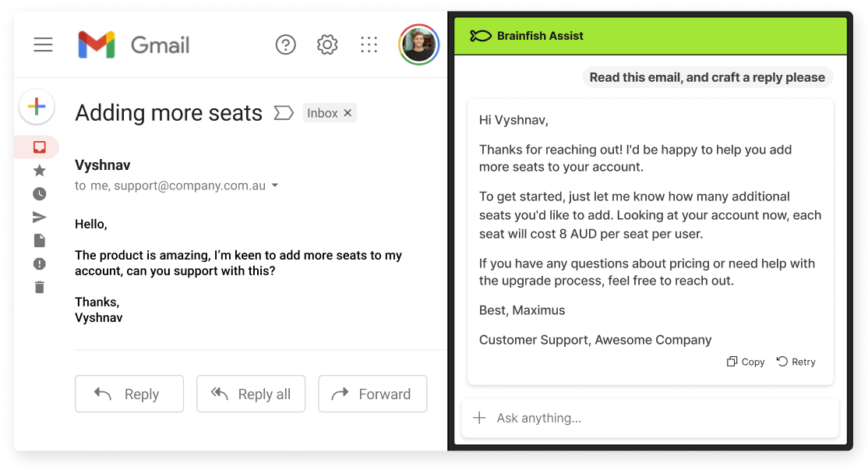Open the Drafts document icon

39,240
